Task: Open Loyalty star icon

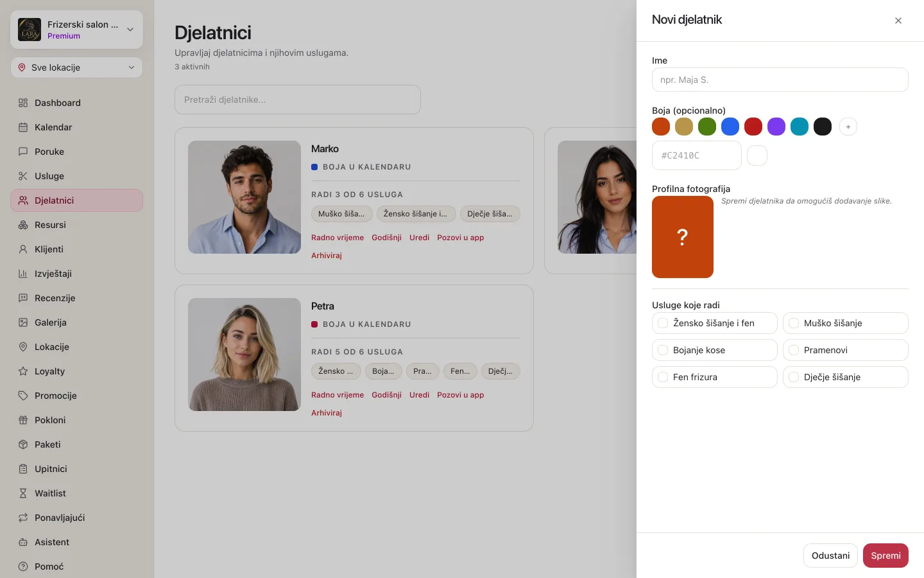Action: click(23, 371)
